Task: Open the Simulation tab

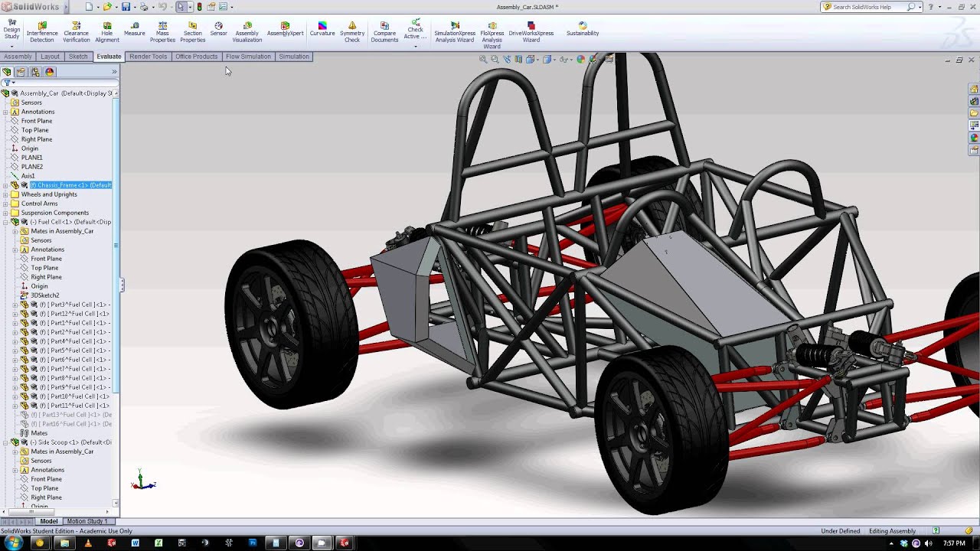Action: (294, 57)
